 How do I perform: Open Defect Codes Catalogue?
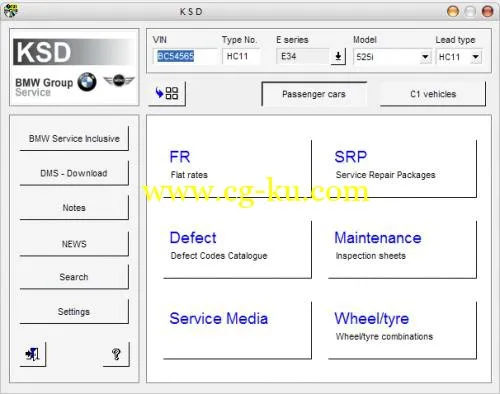[x=238, y=249]
